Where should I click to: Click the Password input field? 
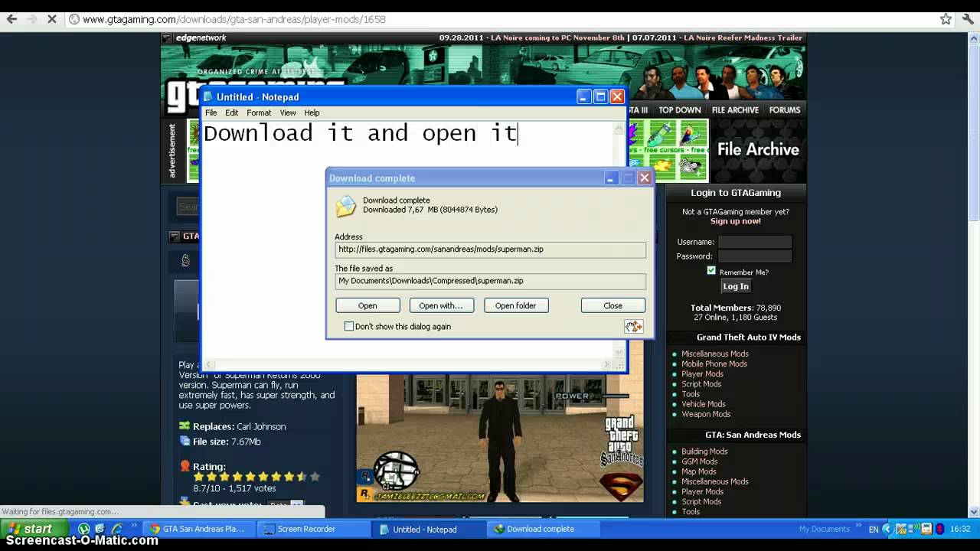coord(755,256)
